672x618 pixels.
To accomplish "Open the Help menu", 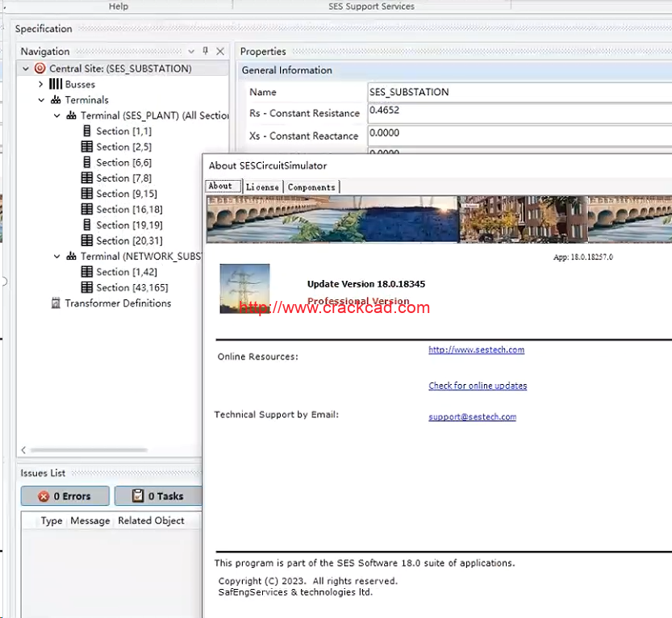I will (119, 6).
